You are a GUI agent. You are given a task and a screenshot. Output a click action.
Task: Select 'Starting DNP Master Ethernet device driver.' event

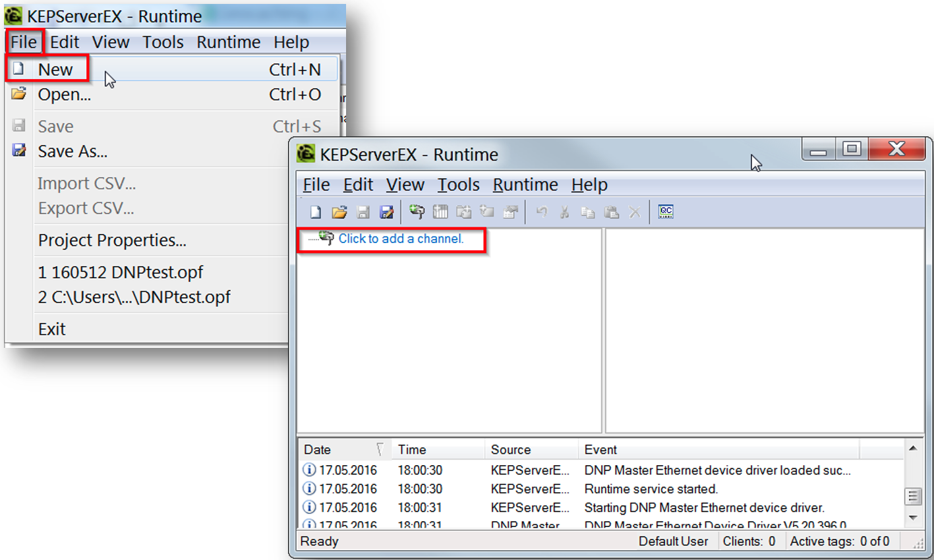click(705, 507)
